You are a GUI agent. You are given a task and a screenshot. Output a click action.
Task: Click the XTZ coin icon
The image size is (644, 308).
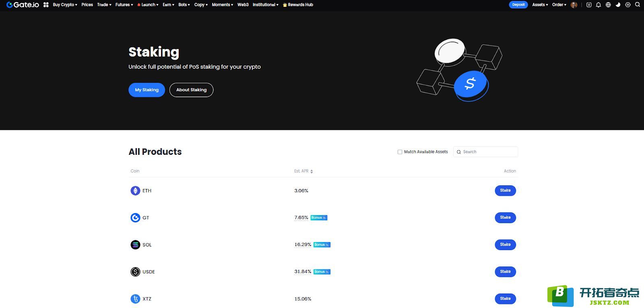135,299
